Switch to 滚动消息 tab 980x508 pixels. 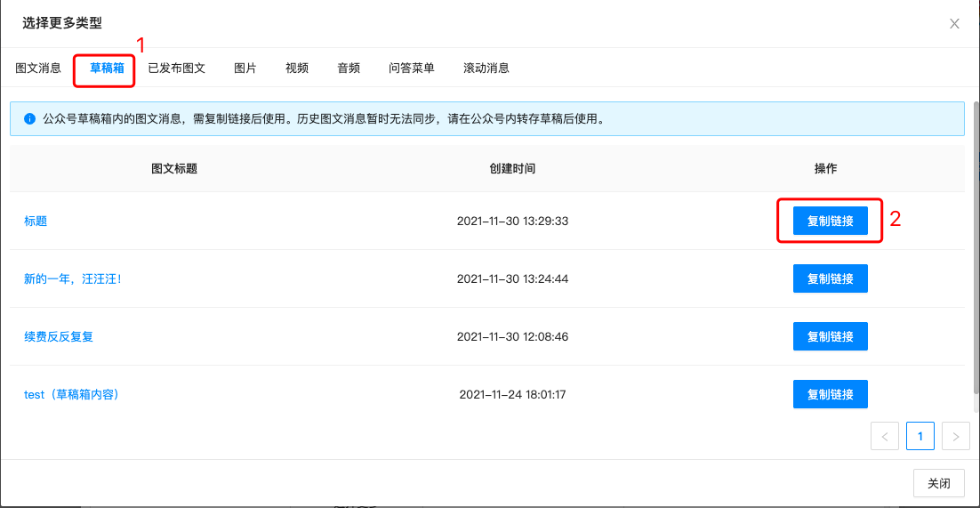pyautogui.click(x=486, y=68)
